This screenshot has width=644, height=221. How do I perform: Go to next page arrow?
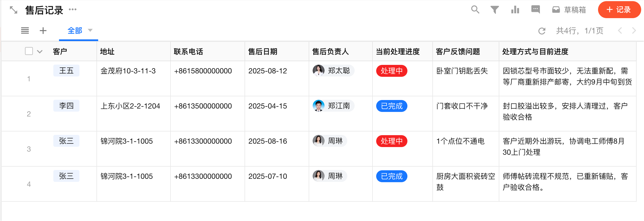click(x=634, y=31)
